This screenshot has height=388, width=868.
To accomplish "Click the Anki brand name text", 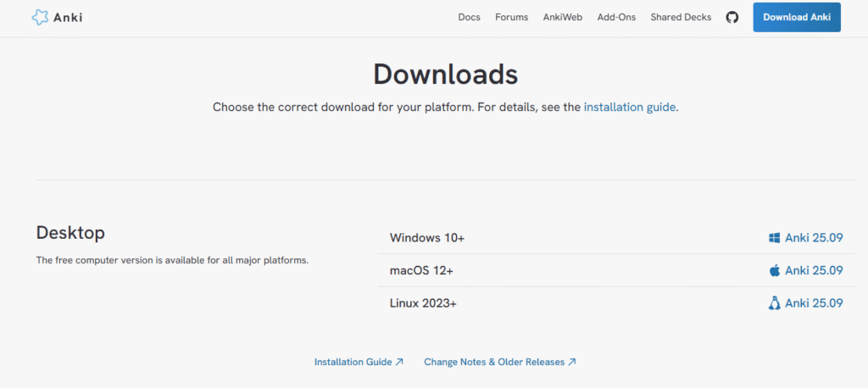I will [68, 18].
